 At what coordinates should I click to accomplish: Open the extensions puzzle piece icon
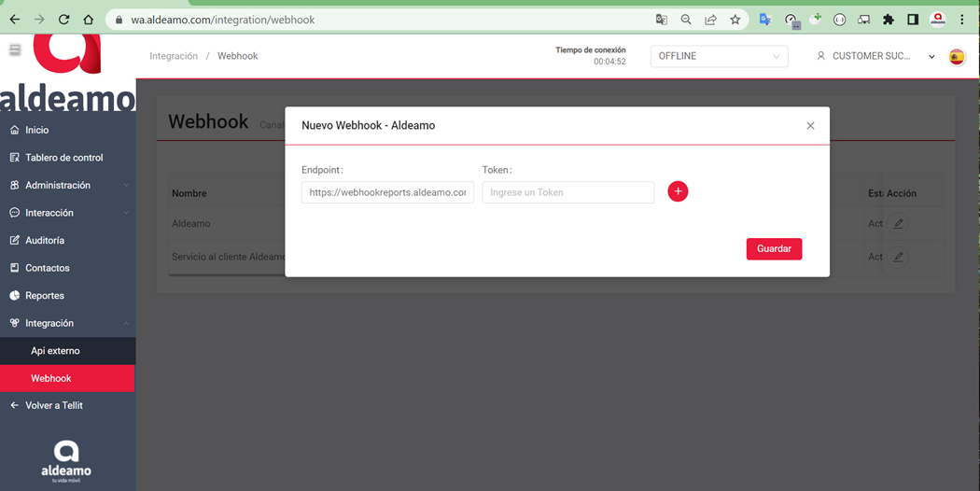[x=889, y=20]
